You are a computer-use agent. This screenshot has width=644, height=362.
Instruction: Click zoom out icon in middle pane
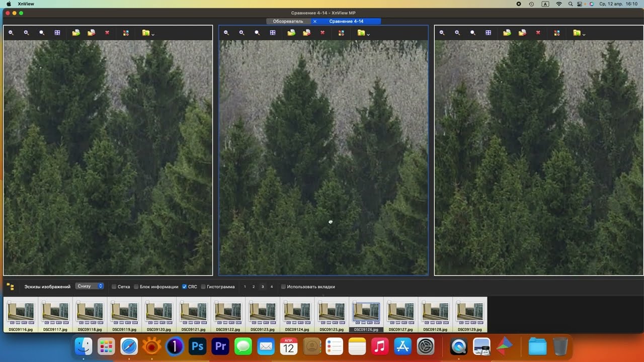click(226, 33)
